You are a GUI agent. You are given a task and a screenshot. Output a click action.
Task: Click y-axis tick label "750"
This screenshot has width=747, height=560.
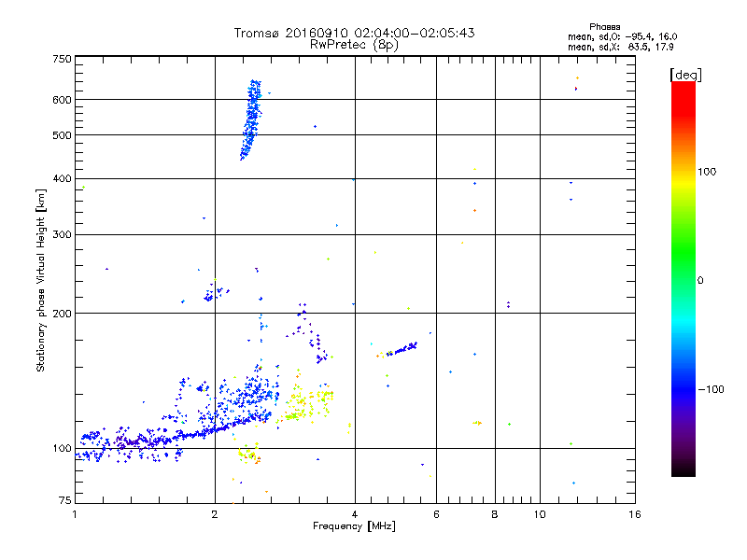click(62, 59)
